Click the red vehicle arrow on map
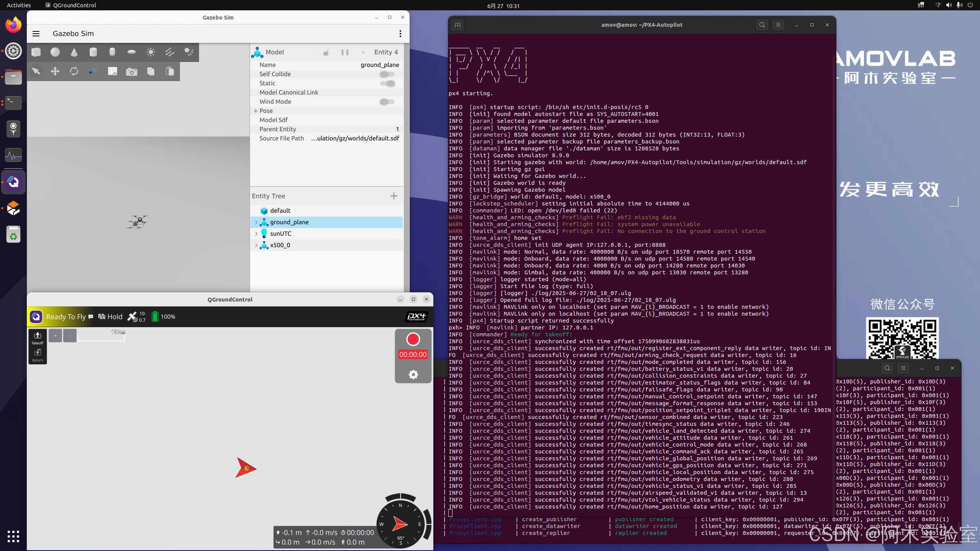 coord(245,468)
